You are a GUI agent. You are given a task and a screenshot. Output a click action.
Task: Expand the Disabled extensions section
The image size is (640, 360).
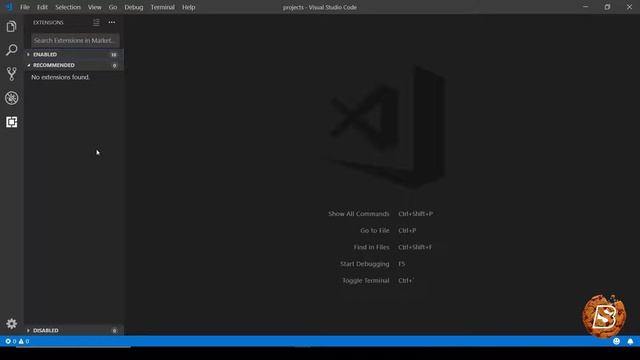pos(74,330)
